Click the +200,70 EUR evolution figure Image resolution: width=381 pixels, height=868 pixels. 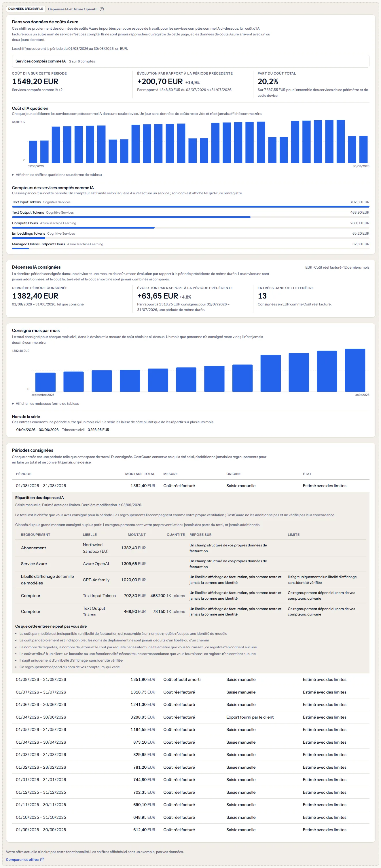click(160, 81)
